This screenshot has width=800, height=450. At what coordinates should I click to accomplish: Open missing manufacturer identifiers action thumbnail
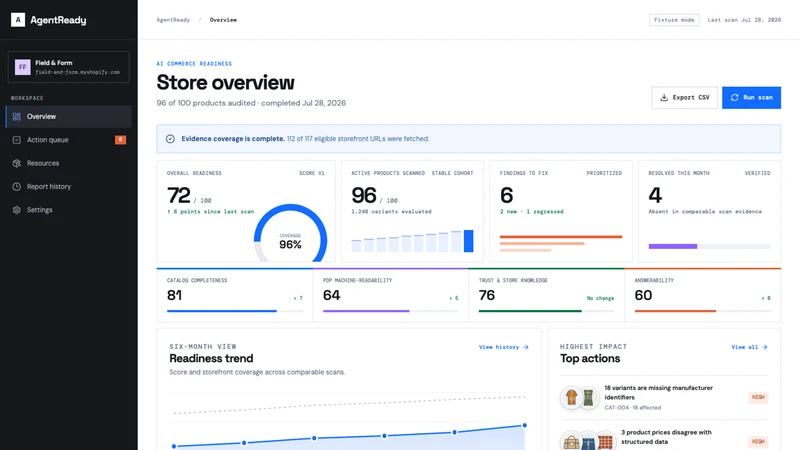(x=580, y=397)
